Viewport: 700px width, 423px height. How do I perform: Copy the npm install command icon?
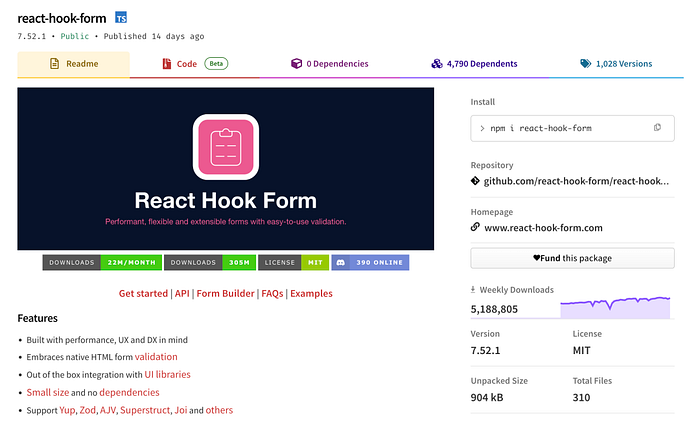point(657,128)
